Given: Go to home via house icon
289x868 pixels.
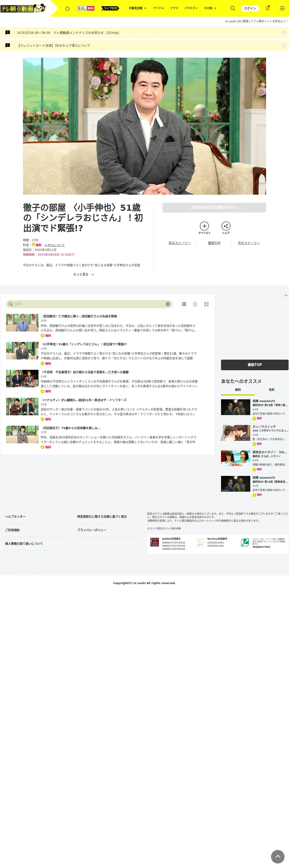Looking at the screenshot, I should point(67,8).
